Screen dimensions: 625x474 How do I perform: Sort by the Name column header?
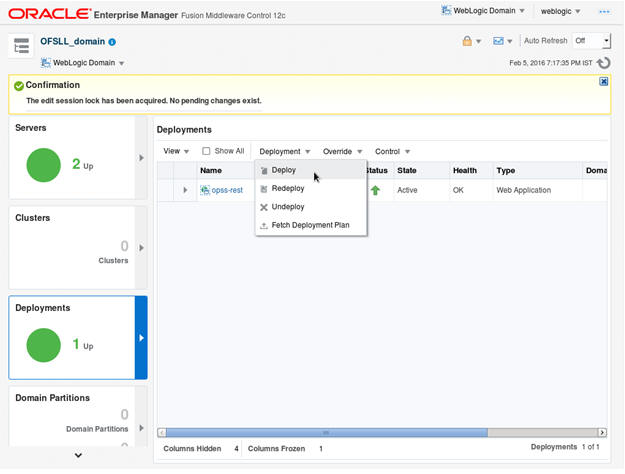[x=211, y=171]
